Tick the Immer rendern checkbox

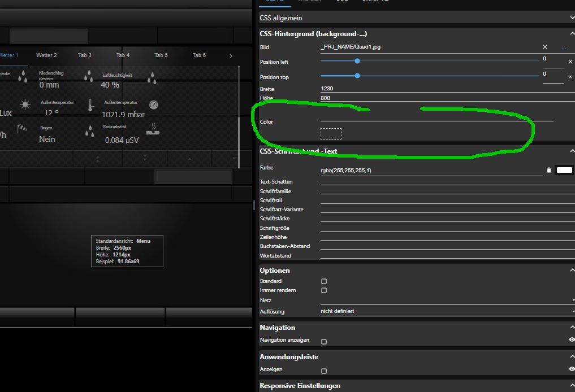(324, 290)
